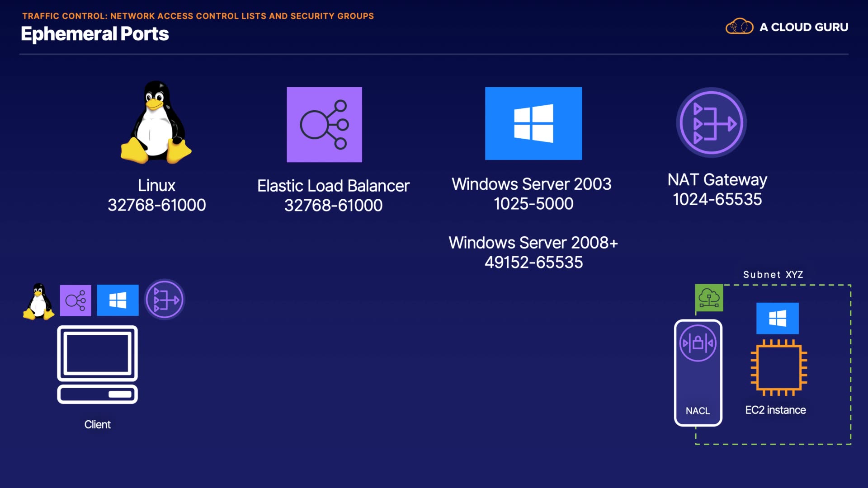Image resolution: width=868 pixels, height=488 pixels.
Task: Click the Linux 32768-61000 label
Action: 156,195
